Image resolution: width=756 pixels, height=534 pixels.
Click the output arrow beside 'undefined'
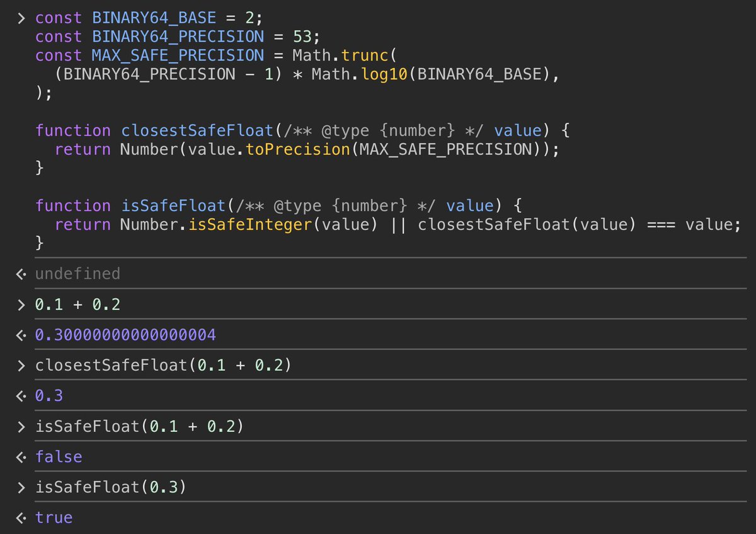tap(21, 274)
